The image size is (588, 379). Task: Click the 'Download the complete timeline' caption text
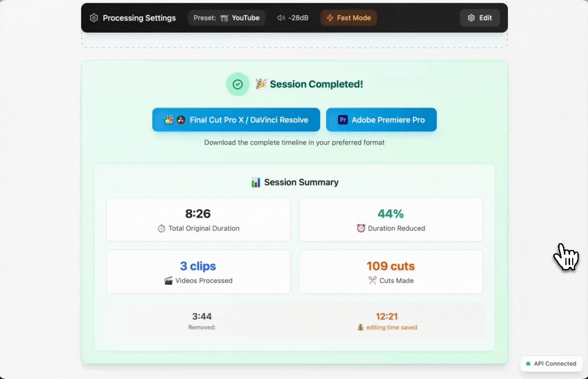coord(295,143)
